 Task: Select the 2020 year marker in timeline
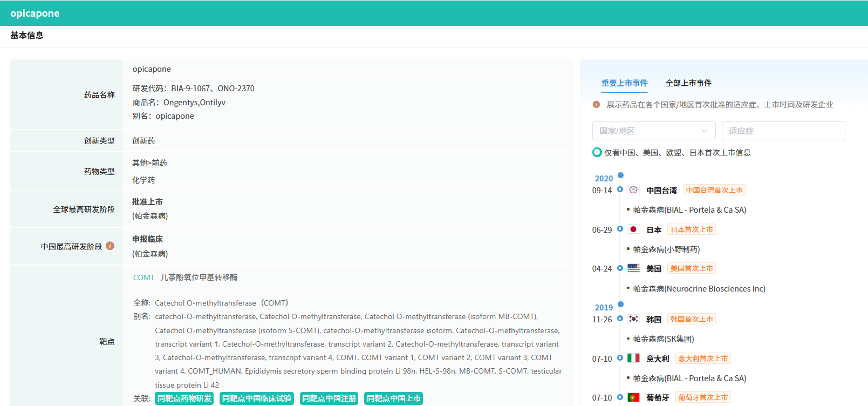[x=620, y=175]
